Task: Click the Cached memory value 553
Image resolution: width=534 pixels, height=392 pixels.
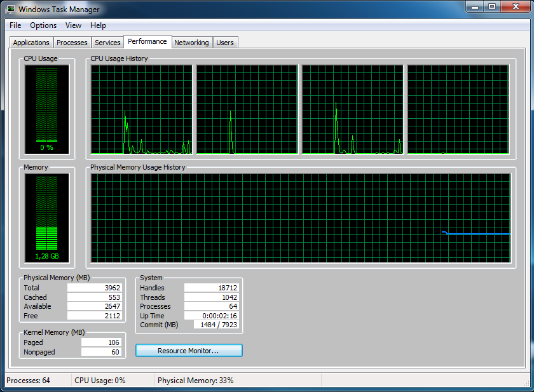Action: coord(94,297)
